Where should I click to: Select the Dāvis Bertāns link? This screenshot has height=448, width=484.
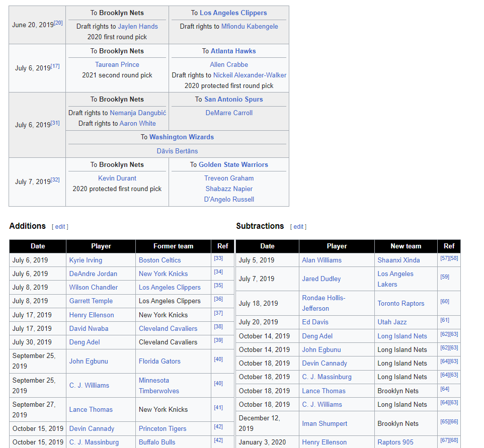[177, 151]
